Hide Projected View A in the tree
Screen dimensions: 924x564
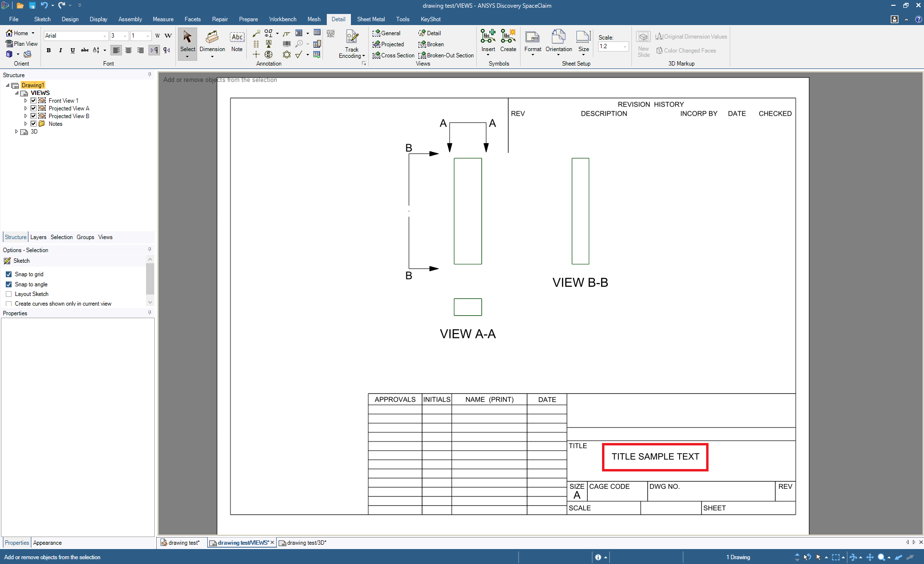point(34,108)
